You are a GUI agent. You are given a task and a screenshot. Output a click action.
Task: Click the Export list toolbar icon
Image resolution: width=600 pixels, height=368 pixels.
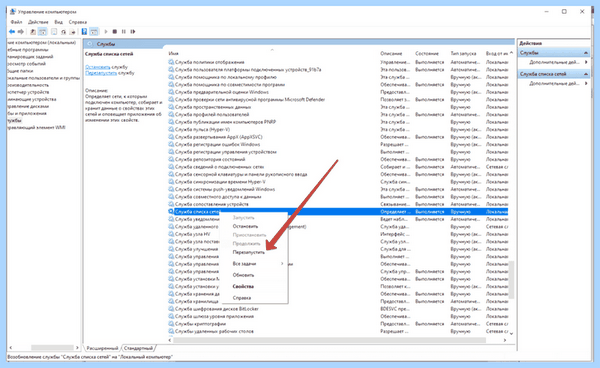[72, 32]
